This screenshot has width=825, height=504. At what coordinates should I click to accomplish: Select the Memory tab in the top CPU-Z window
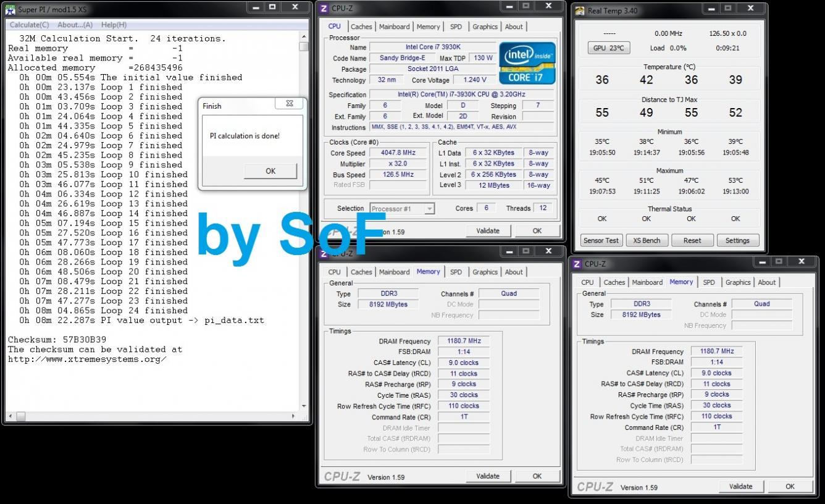point(428,27)
